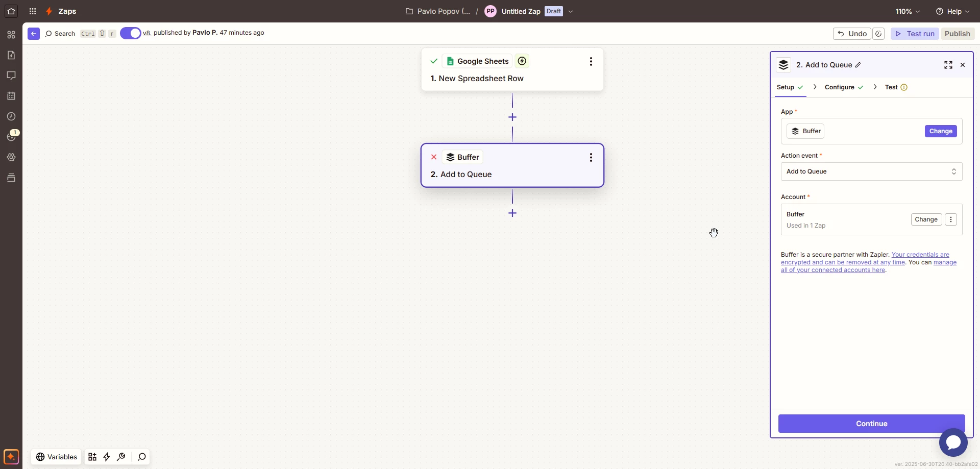Viewport: 980px width, 469px height.
Task: Click the Search field in the toolbar
Action: (60, 34)
